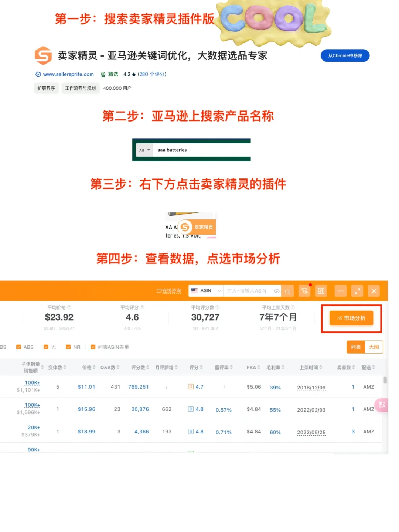The height and width of the screenshot is (532, 399).
Task: Click the 在线咨询 chat link
Action: pos(169,291)
